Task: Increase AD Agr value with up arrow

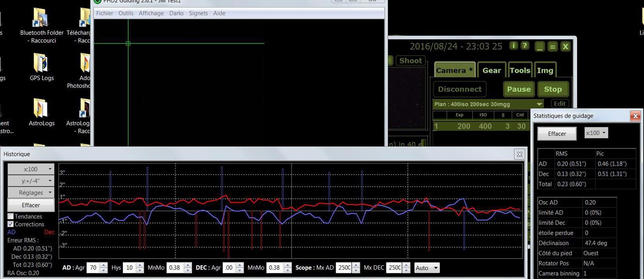Action: (103, 265)
